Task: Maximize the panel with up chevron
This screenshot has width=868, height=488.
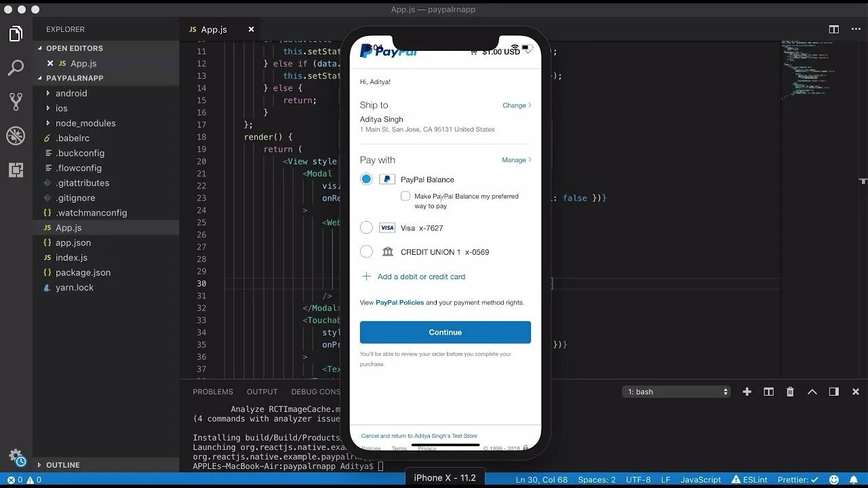Action: (812, 392)
